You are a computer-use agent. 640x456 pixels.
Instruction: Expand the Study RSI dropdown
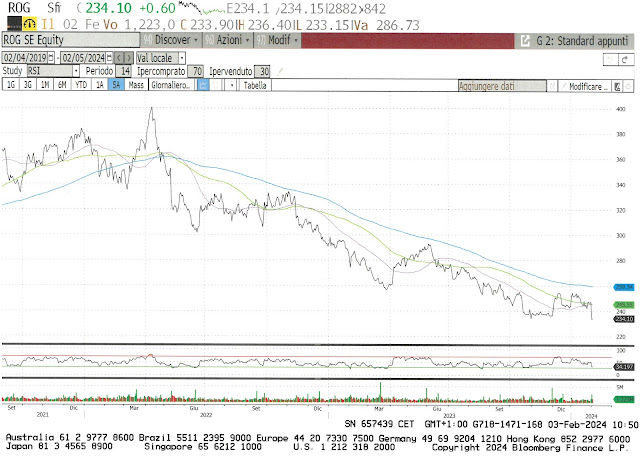tap(76, 71)
